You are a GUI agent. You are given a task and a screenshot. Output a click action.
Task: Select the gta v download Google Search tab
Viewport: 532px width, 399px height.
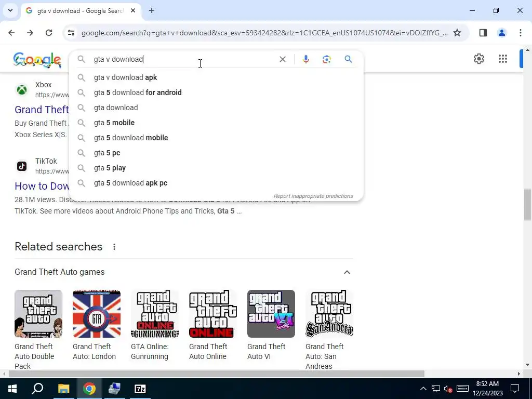coord(82,10)
